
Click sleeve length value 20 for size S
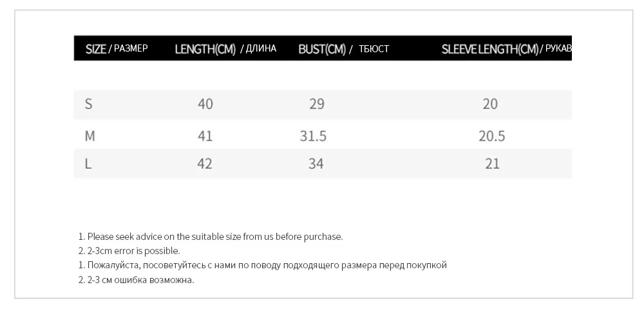click(x=490, y=104)
